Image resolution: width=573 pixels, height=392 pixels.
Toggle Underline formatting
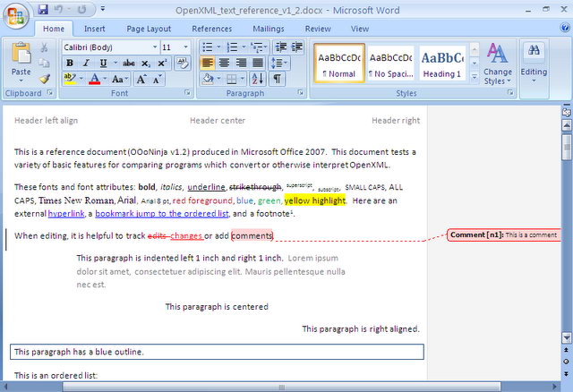click(x=103, y=64)
